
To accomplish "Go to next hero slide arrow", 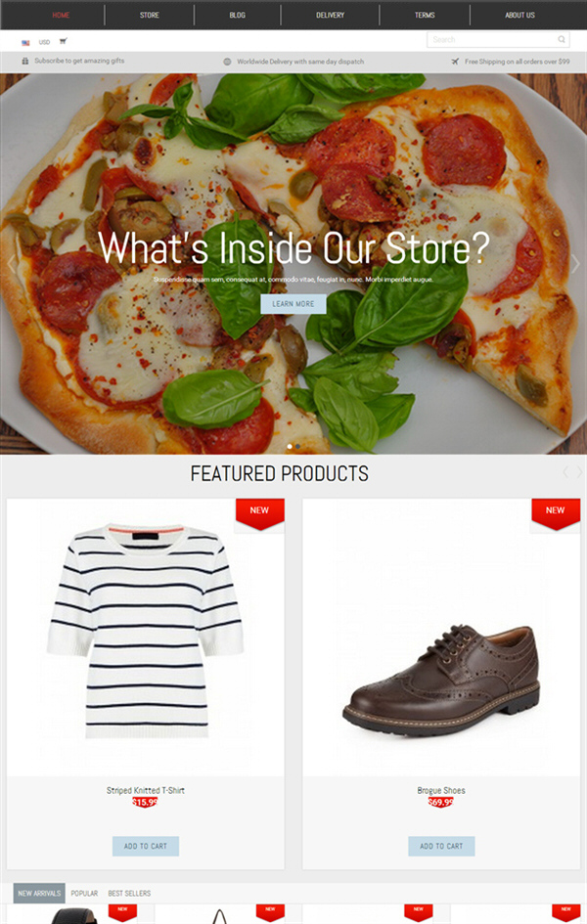I will 575,263.
